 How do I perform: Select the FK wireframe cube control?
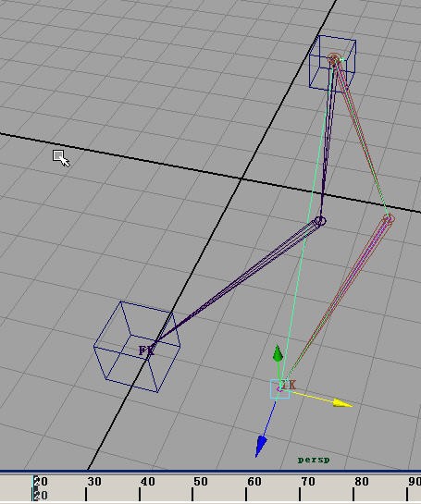pyautogui.click(x=137, y=347)
